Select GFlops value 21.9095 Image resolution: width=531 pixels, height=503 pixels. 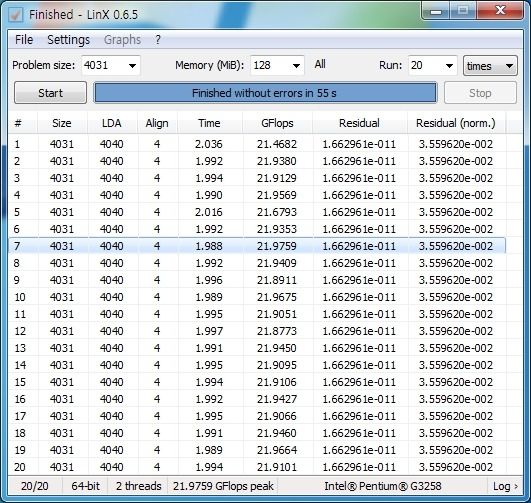[277, 365]
